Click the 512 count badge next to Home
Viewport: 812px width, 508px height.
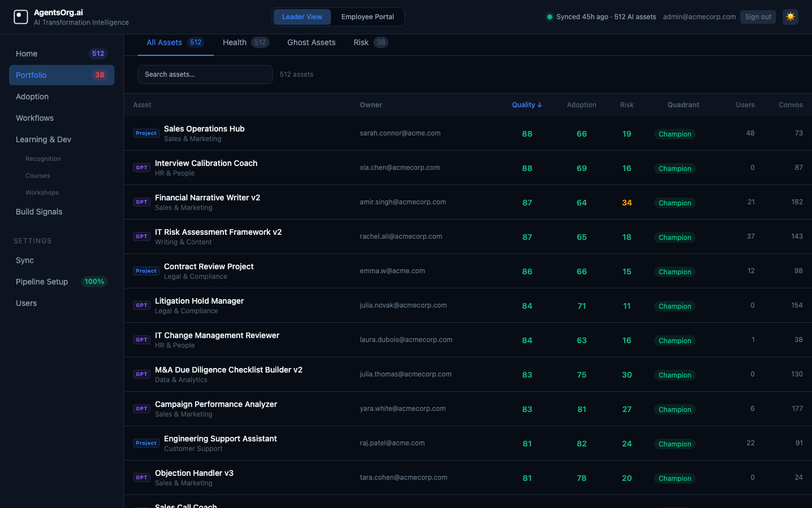(x=98, y=53)
